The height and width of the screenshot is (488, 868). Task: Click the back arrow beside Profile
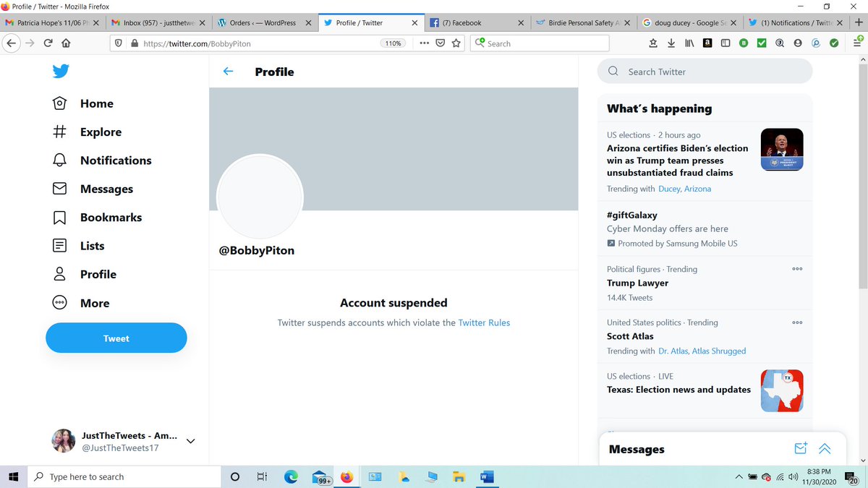pyautogui.click(x=229, y=72)
